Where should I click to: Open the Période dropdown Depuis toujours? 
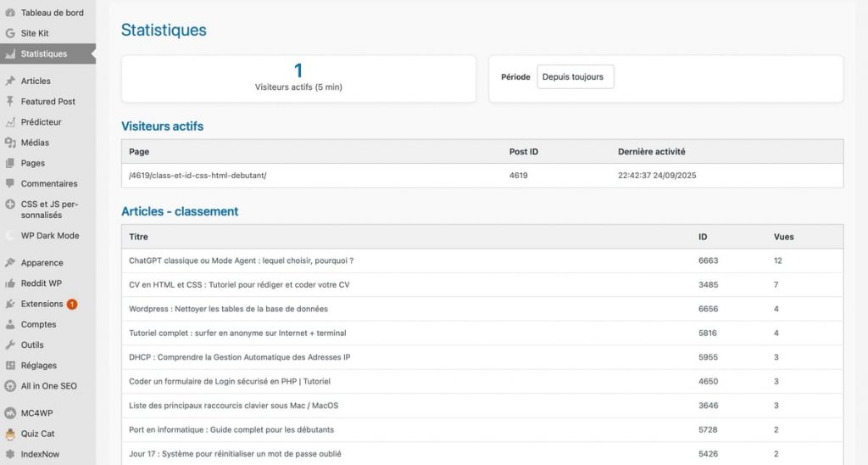point(576,77)
